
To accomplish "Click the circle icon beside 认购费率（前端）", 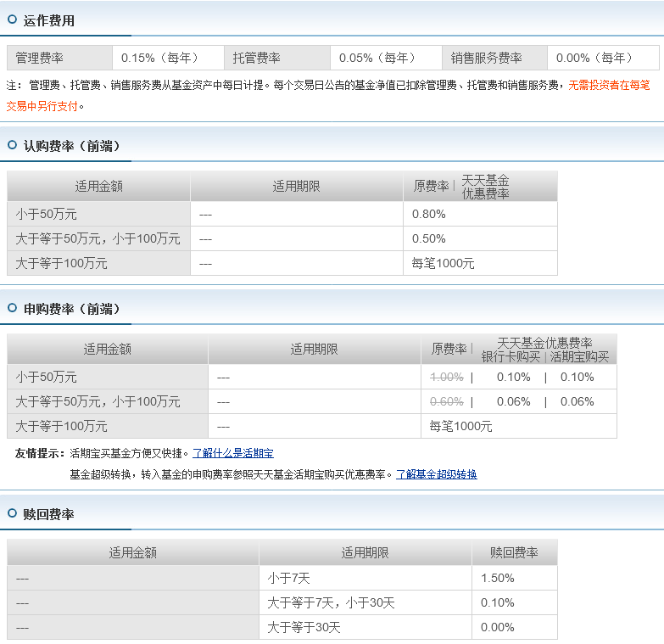I will [x=12, y=145].
